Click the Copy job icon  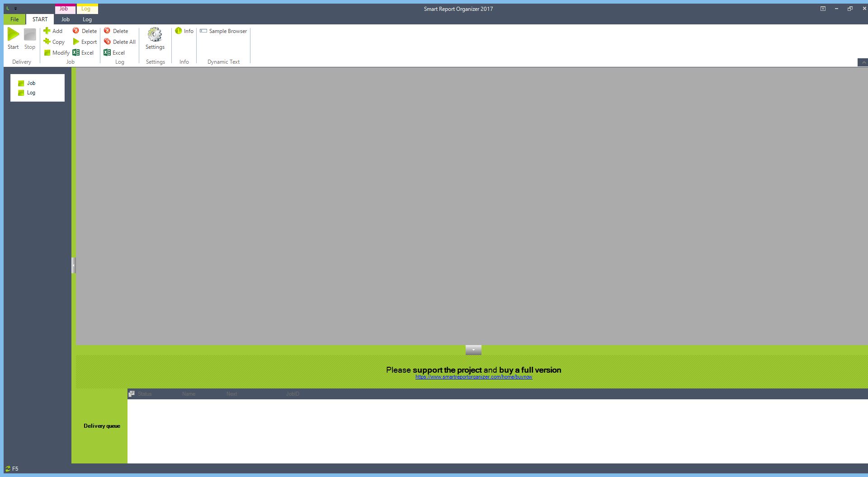pyautogui.click(x=54, y=42)
